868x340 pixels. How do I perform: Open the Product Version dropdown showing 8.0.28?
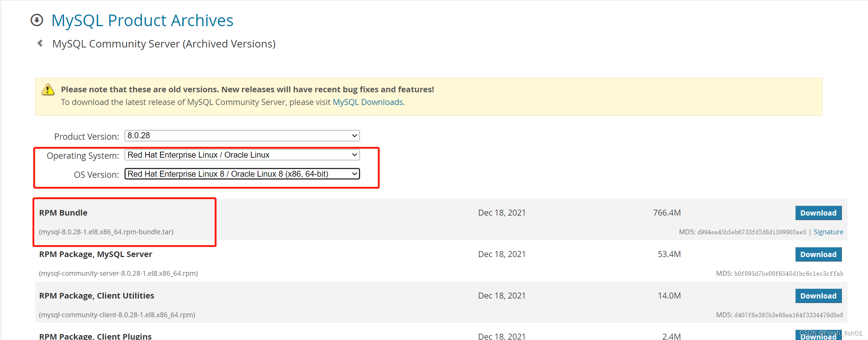pos(242,136)
